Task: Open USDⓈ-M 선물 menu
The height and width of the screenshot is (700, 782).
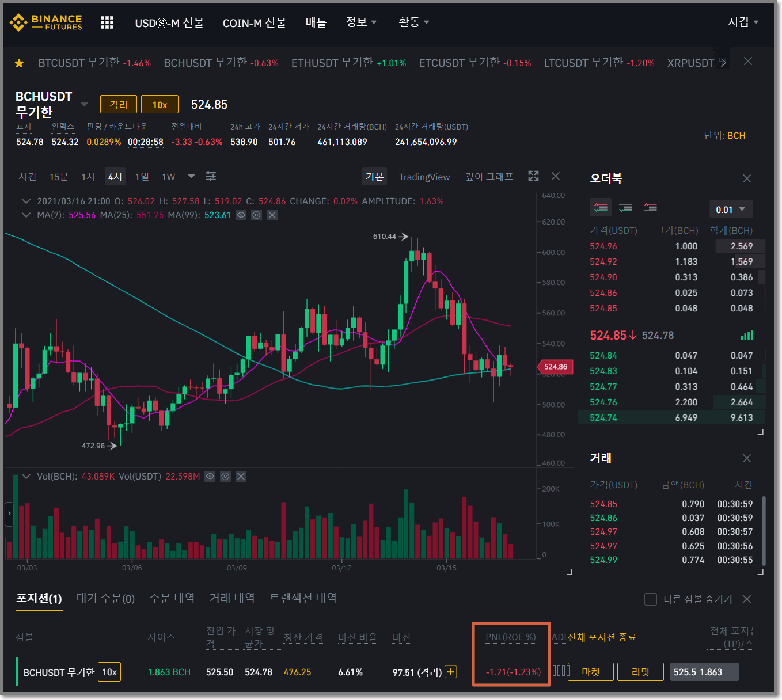Action: click(169, 22)
